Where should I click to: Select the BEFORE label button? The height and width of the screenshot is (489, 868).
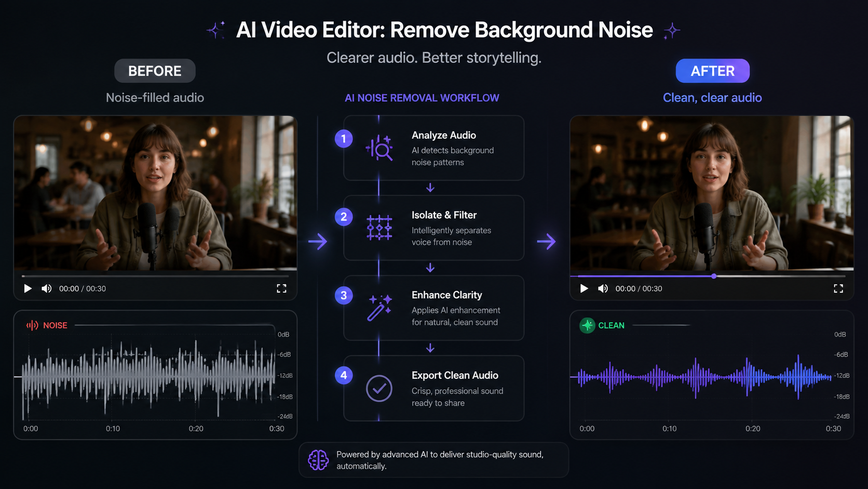[155, 71]
